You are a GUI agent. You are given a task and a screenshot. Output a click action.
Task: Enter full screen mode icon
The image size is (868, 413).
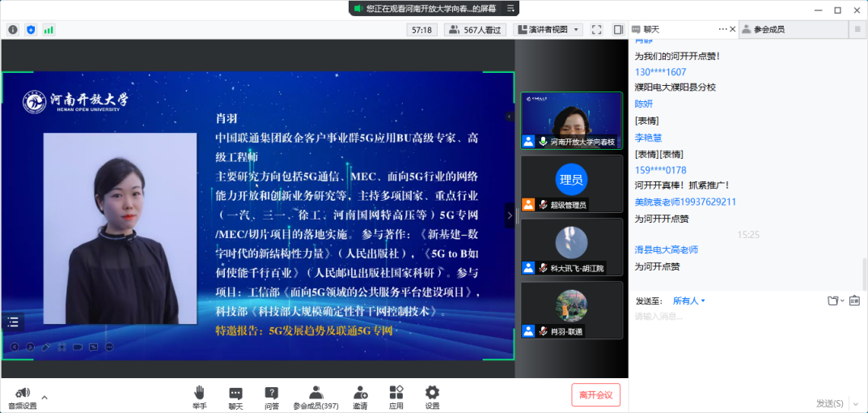(596, 30)
